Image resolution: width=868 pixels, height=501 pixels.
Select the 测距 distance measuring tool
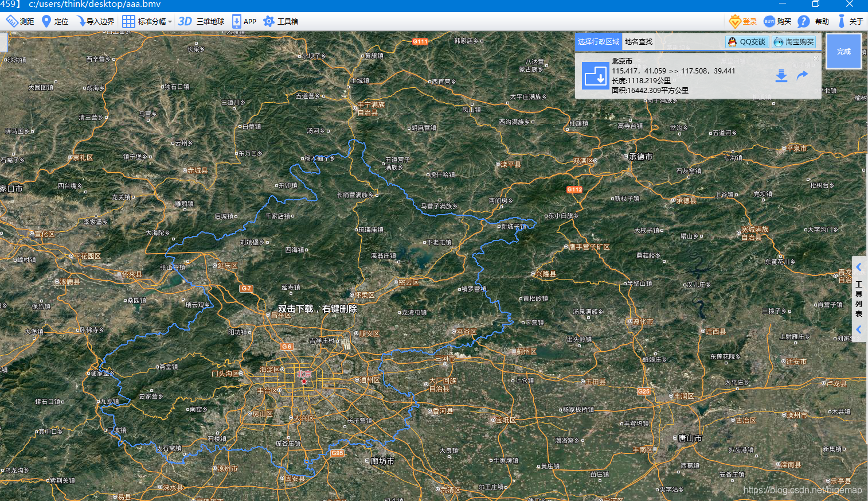(x=20, y=21)
